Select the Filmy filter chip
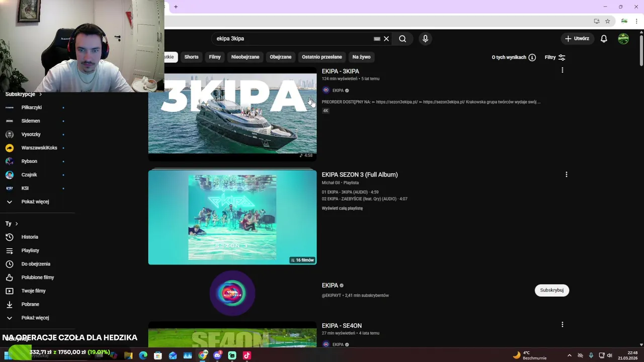The image size is (644, 362). pyautogui.click(x=215, y=57)
